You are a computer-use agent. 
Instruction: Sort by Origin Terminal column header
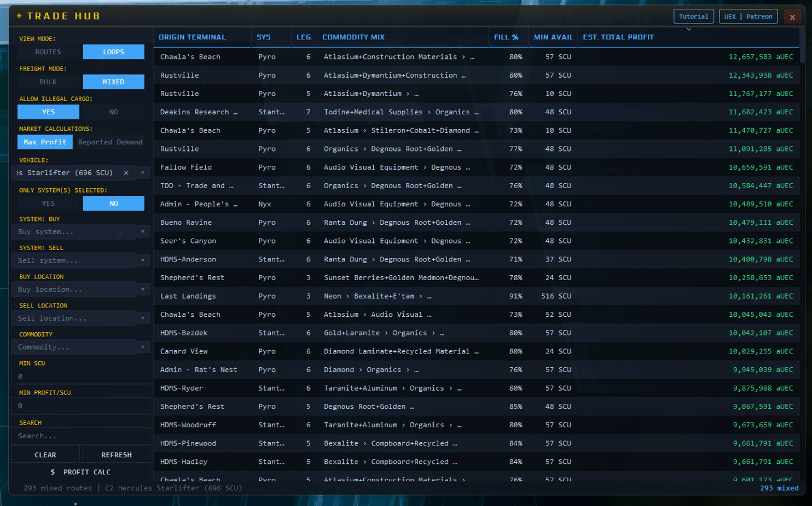192,37
